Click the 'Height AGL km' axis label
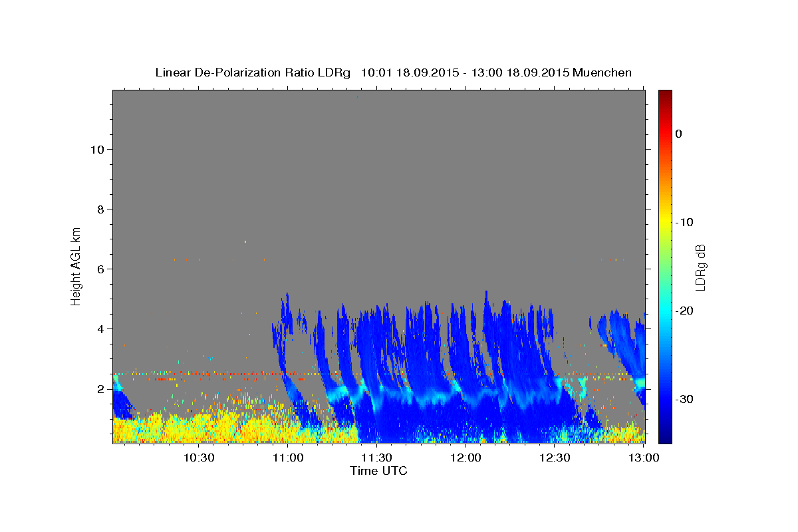The height and width of the screenshot is (532, 798). click(x=76, y=265)
